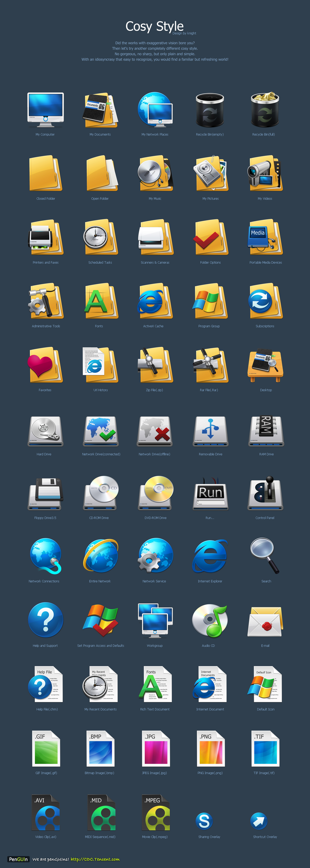Click the RAM Drive icon
Viewport: 310px width, 868px height.
(266, 431)
